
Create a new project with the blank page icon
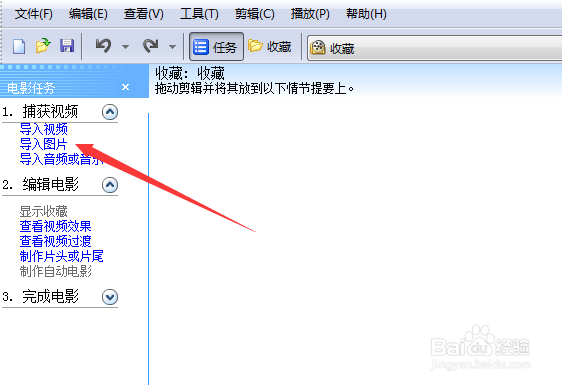[x=19, y=47]
